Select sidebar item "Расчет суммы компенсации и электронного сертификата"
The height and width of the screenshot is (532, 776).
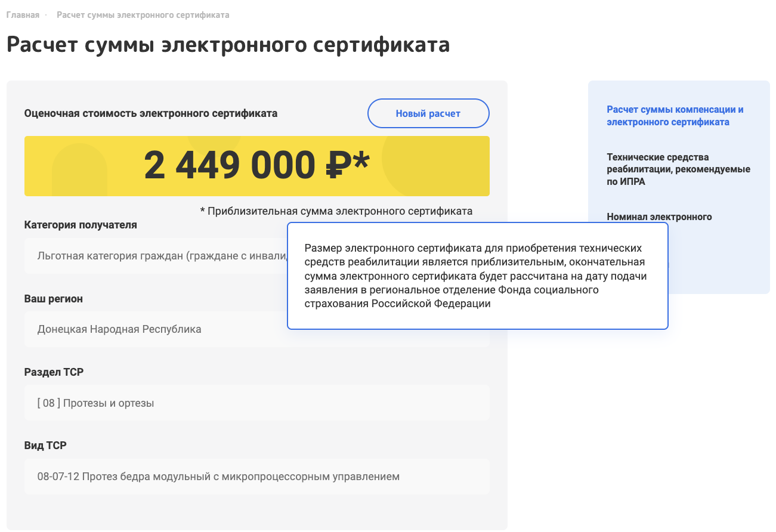[x=675, y=116]
